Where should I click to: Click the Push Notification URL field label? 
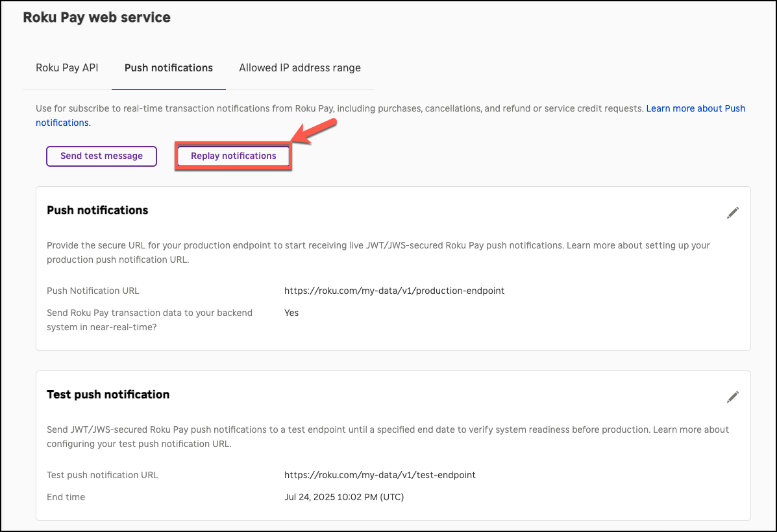click(x=93, y=291)
